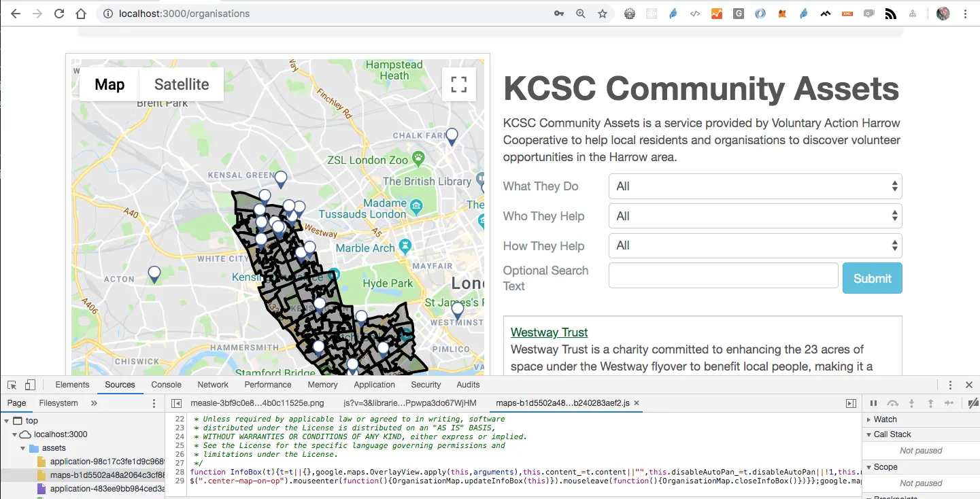Click the saved password key icon
This screenshot has height=499, width=980.
point(559,14)
